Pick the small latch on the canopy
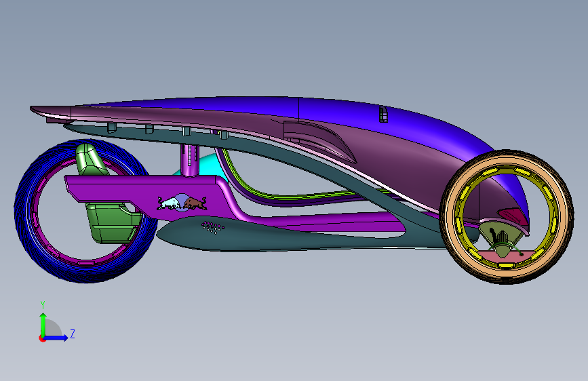 click(x=383, y=114)
